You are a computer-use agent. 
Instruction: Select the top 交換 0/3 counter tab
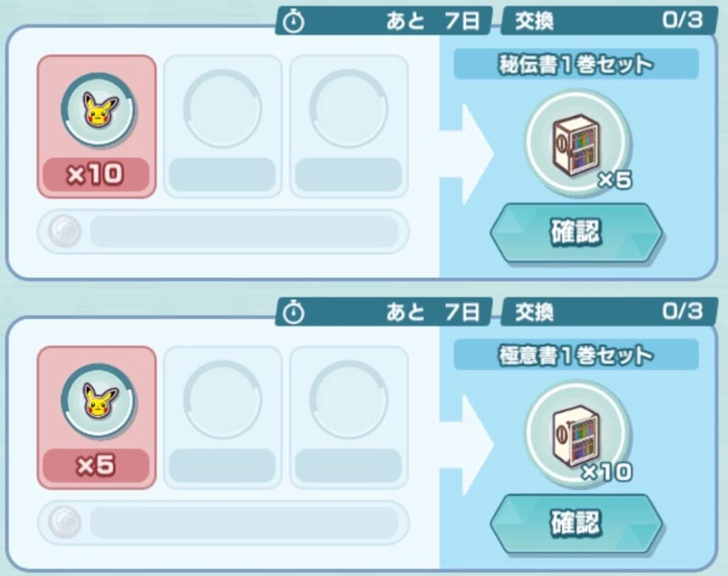click(609, 21)
